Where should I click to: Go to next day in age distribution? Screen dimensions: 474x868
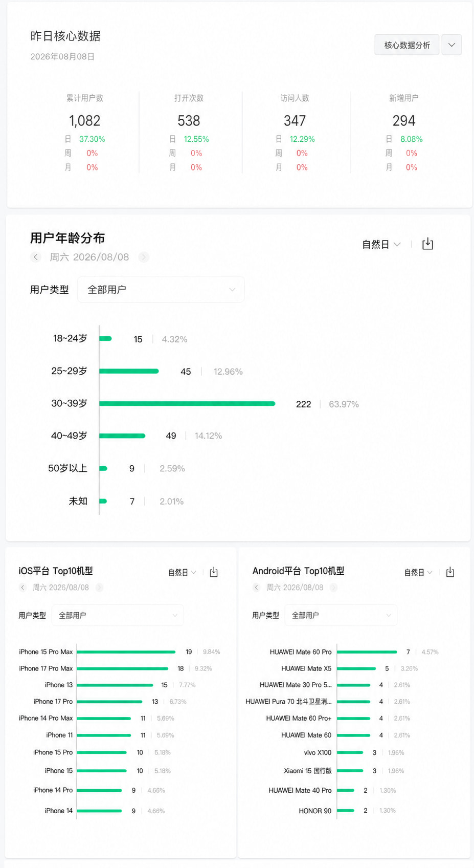[144, 257]
